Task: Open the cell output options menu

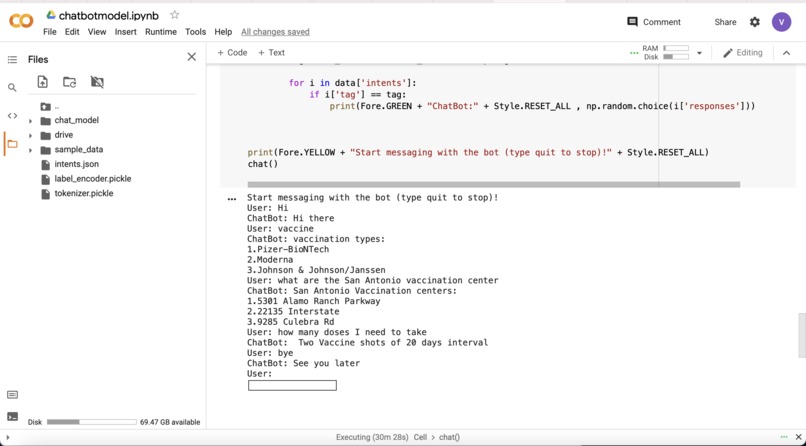Action: click(232, 199)
